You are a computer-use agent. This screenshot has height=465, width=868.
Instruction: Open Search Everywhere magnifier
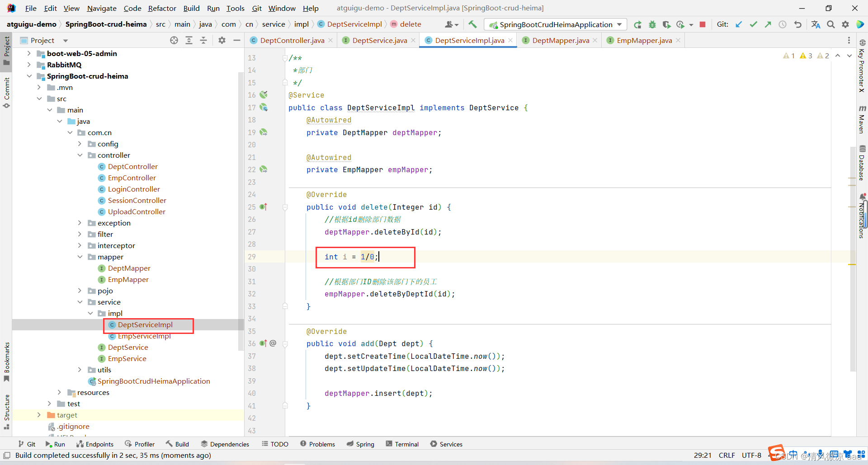click(831, 24)
